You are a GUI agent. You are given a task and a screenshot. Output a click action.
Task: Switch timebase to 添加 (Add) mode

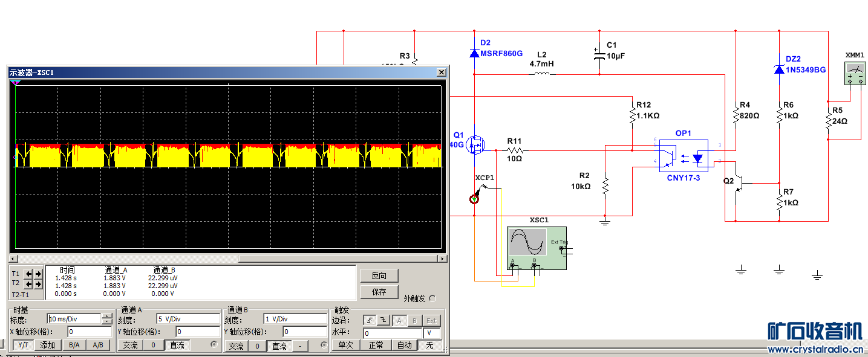pyautogui.click(x=48, y=345)
